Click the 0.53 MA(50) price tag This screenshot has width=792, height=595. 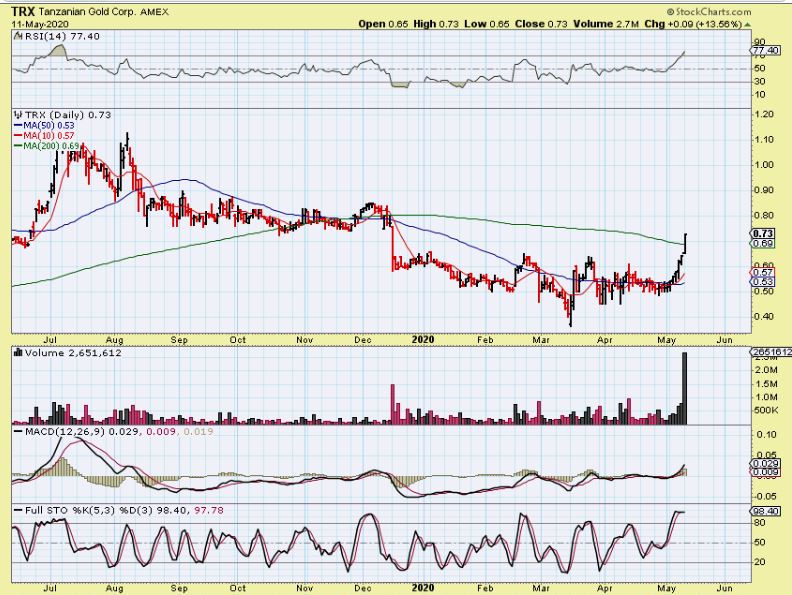tap(763, 282)
